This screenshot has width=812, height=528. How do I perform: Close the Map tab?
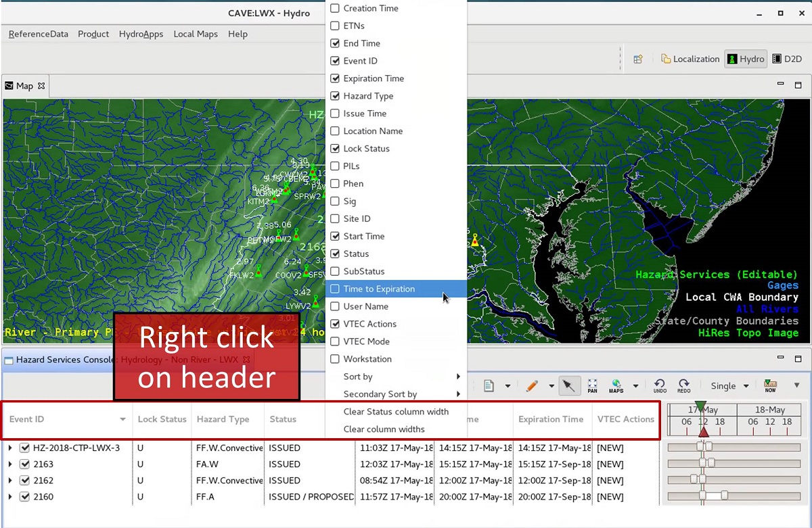point(41,86)
